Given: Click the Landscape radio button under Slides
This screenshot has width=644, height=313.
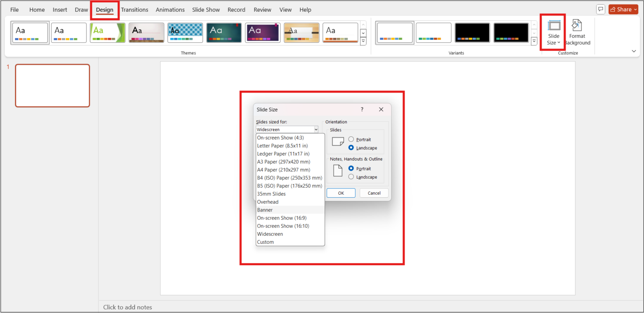Looking at the screenshot, I should pos(351,148).
